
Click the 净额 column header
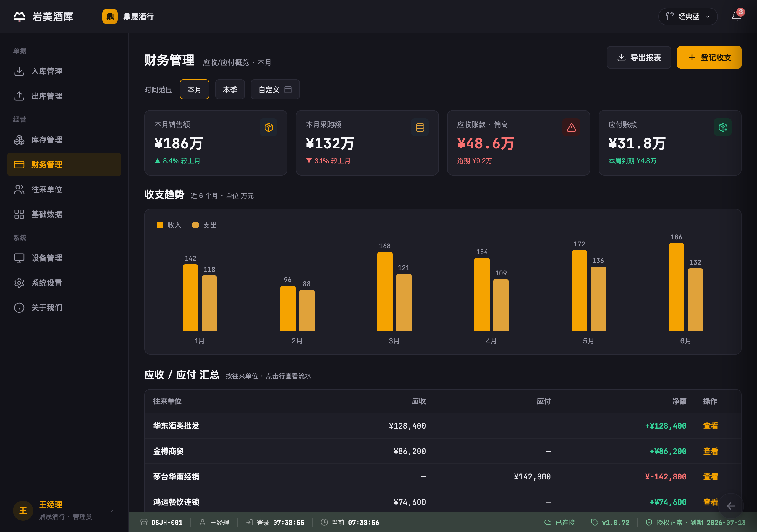point(679,401)
